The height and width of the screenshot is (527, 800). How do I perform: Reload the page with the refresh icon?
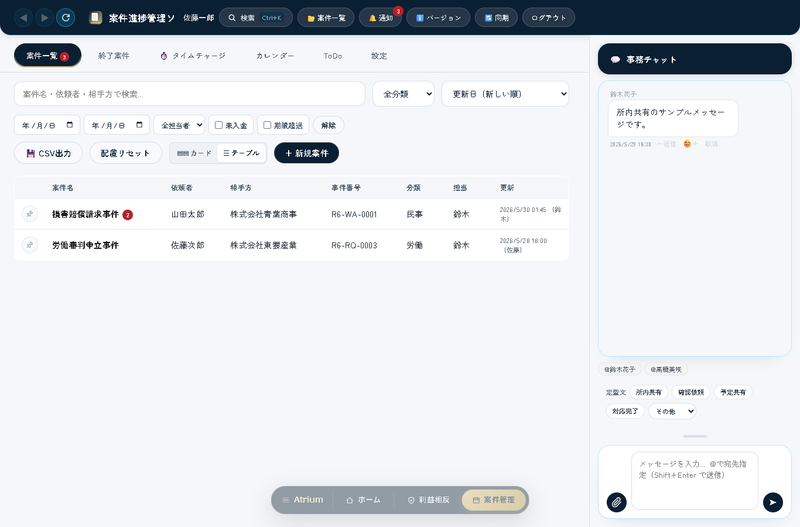[66, 18]
